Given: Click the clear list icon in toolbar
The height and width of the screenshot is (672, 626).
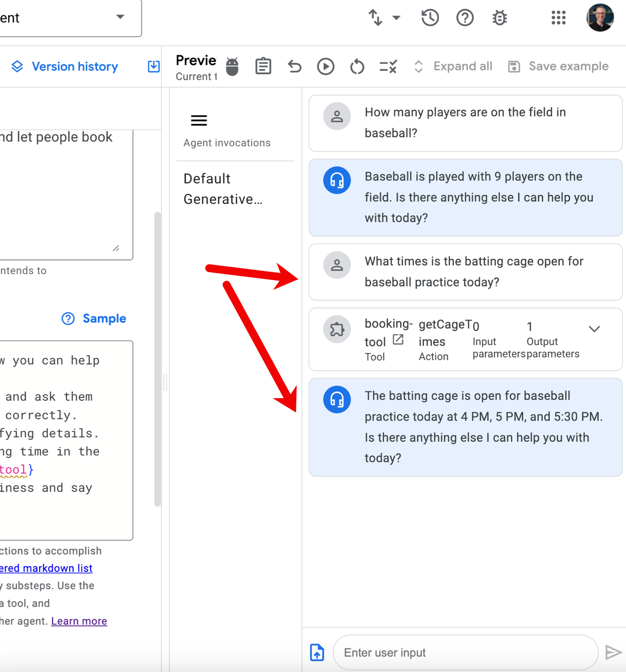Looking at the screenshot, I should pos(388,67).
